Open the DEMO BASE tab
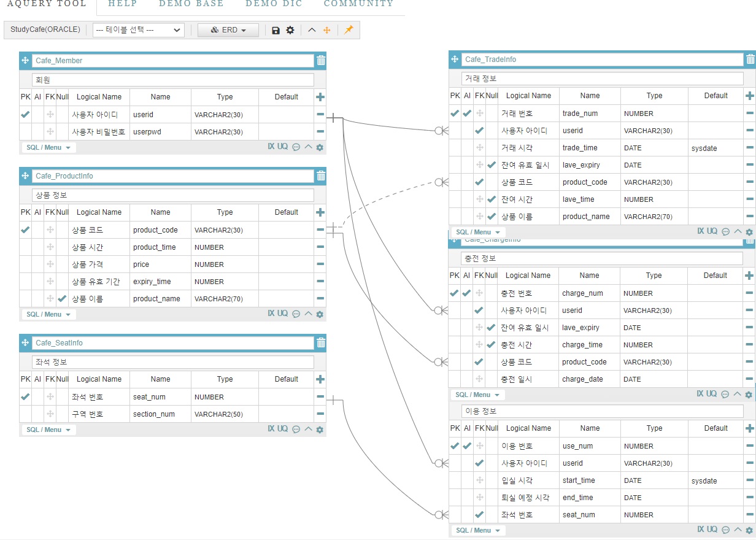The image size is (756, 540). point(191,4)
